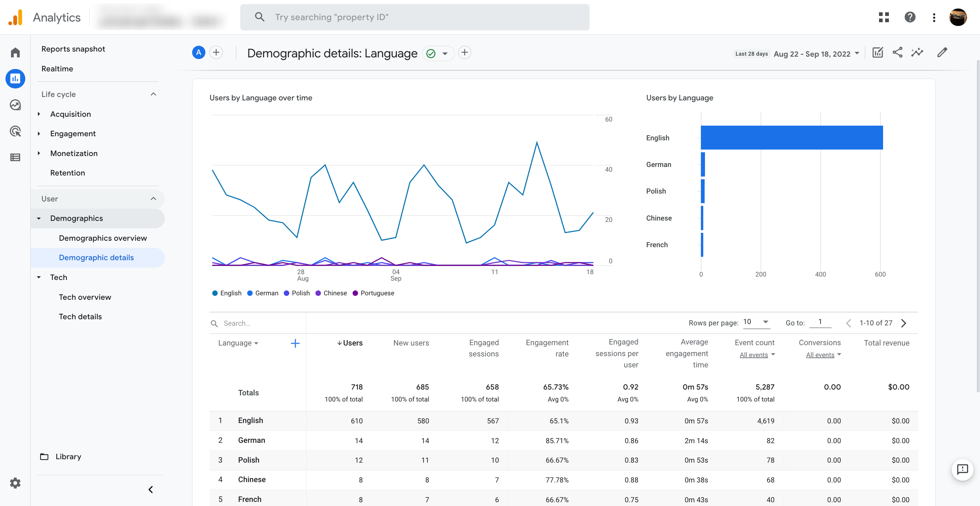The image size is (980, 506).
Task: Open the Language dimension dropdown
Action: [x=238, y=343]
